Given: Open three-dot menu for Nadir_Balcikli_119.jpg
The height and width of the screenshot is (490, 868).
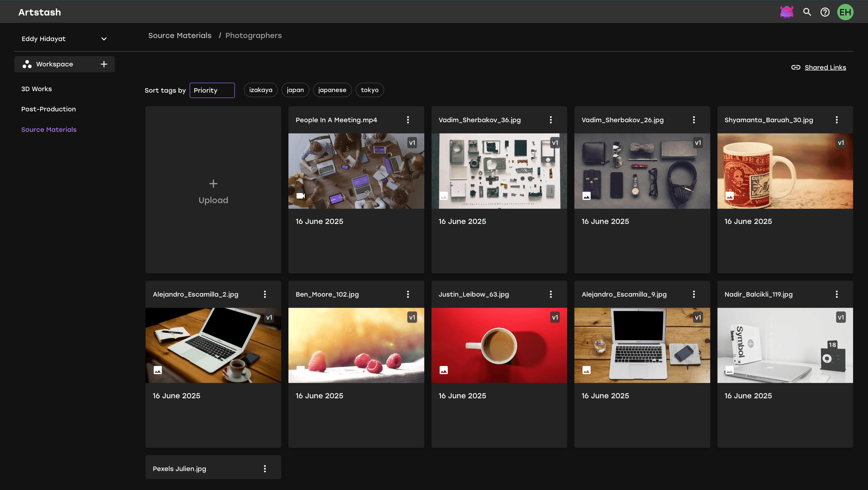Looking at the screenshot, I should click(x=836, y=294).
